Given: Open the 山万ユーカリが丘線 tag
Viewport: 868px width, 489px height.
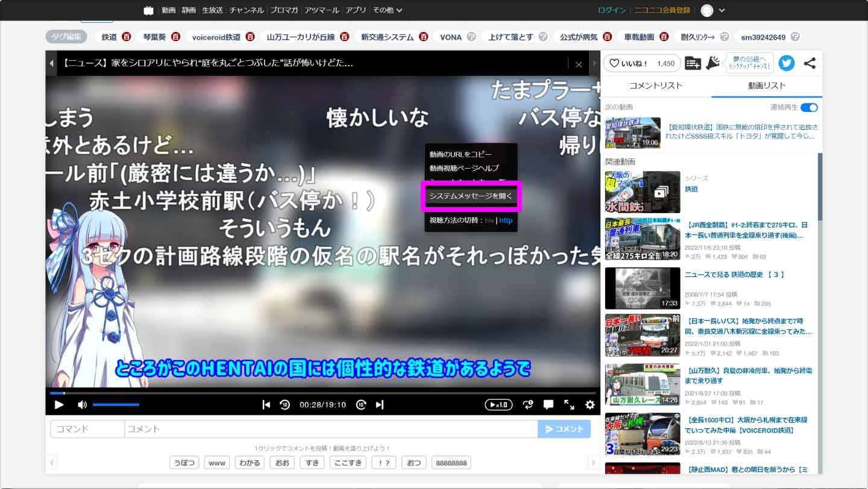Looking at the screenshot, I should coord(301,37).
